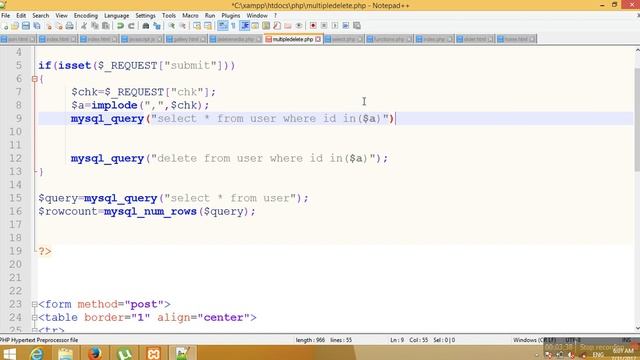
Task: Open the Plugins menu
Action: pyautogui.click(x=231, y=16)
